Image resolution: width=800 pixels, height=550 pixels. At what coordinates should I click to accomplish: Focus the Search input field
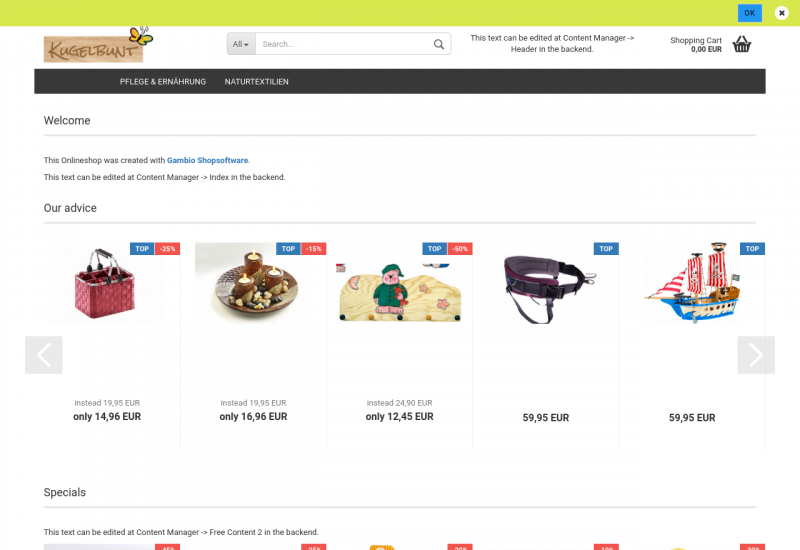click(x=344, y=44)
